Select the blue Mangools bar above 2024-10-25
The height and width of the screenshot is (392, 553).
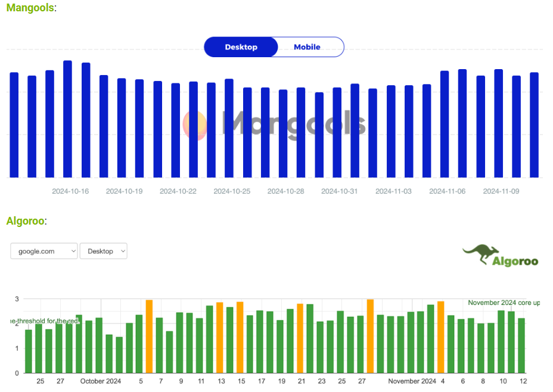[229, 128]
